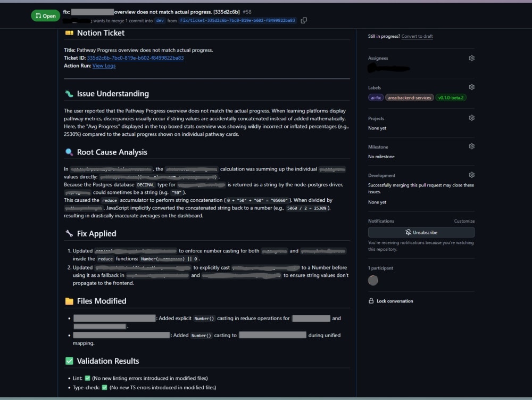
Task: Click the Type-check validation result line
Action: (144, 387)
